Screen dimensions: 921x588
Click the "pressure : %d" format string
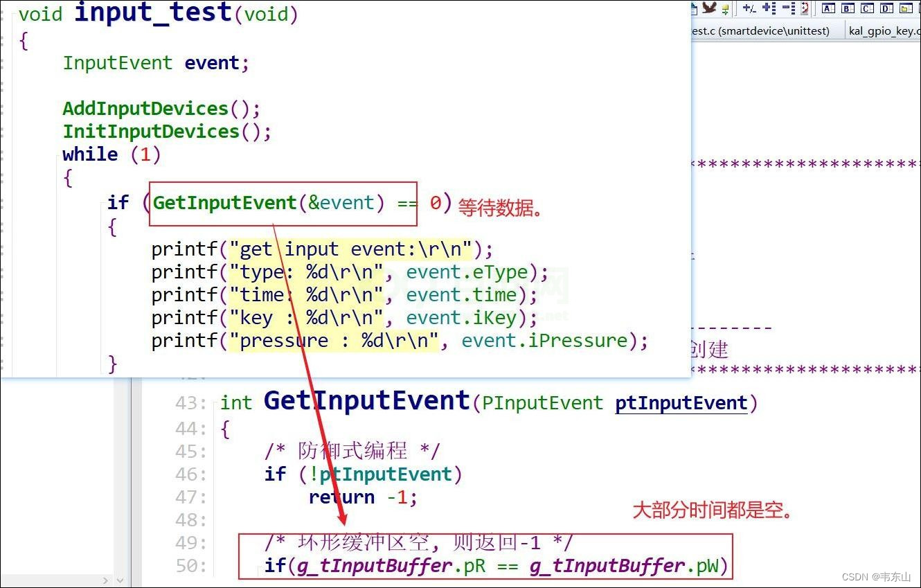(334, 341)
